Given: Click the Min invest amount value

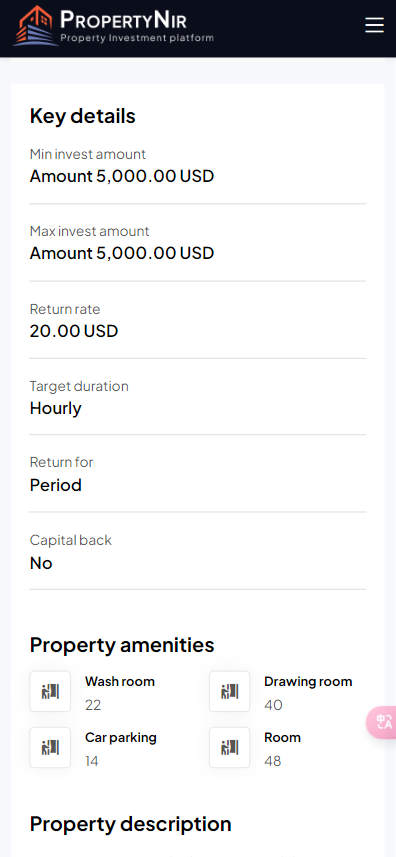Looking at the screenshot, I should tap(122, 177).
